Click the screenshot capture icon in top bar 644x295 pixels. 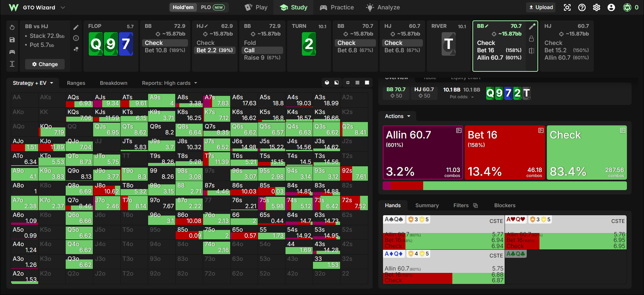[x=567, y=7]
